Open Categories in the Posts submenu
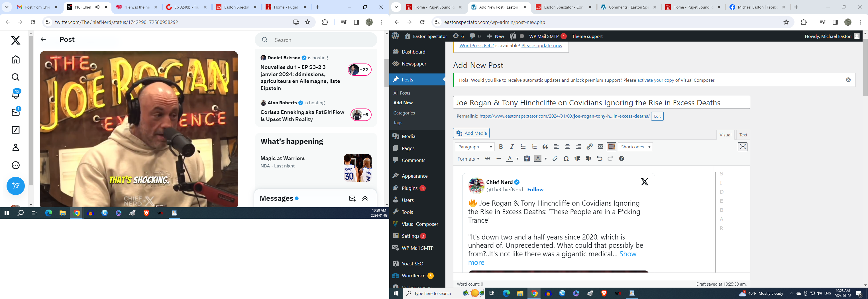868x299 pixels. [x=404, y=113]
